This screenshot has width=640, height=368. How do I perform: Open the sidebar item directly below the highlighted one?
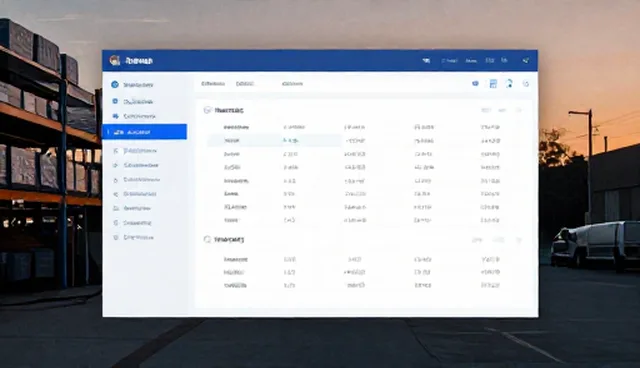tap(135, 151)
